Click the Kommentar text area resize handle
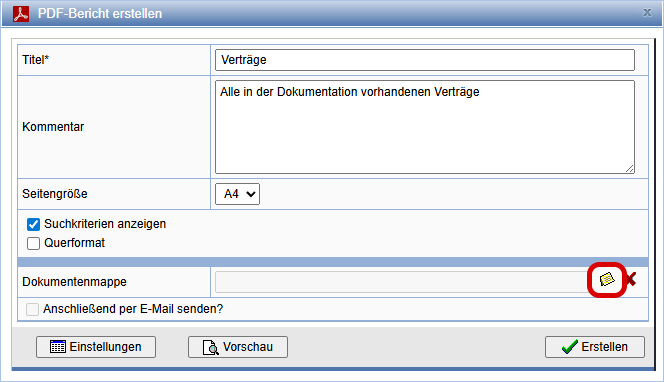The width and height of the screenshot is (664, 382). point(630,169)
